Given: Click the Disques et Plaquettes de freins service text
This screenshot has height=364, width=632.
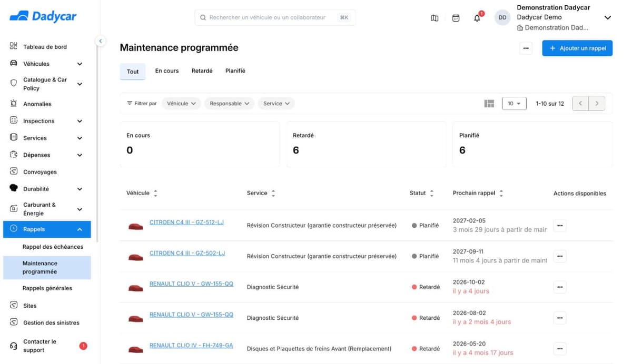Looking at the screenshot, I should [x=319, y=349].
